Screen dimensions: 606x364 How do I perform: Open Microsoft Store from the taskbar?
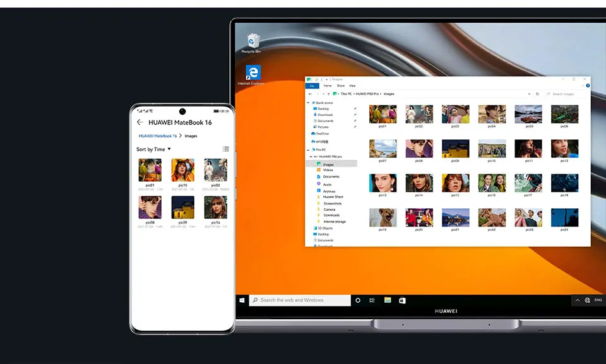click(x=402, y=300)
